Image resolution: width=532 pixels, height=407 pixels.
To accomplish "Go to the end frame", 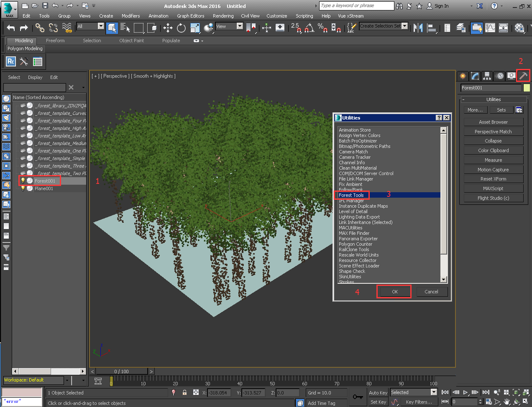I will pyautogui.click(x=486, y=392).
